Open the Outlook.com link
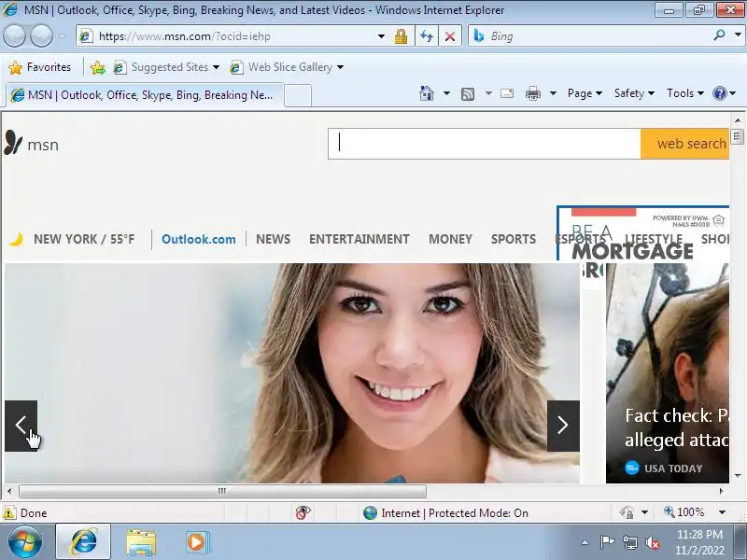Screen dimensions: 747x560 coord(199,239)
